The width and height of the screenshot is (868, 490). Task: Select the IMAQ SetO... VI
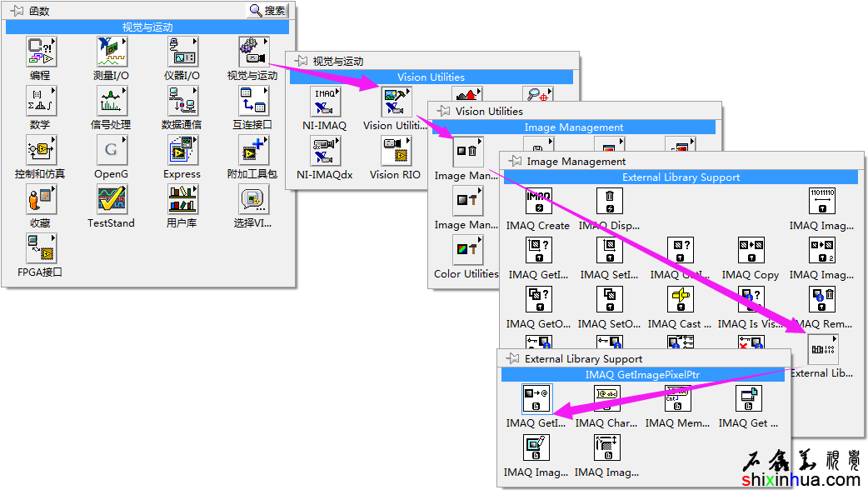click(610, 300)
